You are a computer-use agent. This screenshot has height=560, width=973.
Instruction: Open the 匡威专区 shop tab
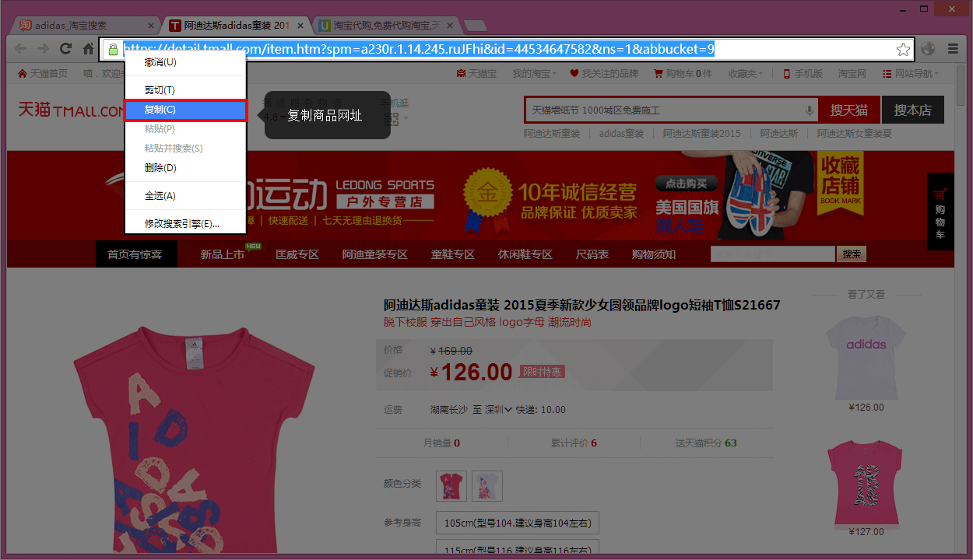(x=297, y=254)
